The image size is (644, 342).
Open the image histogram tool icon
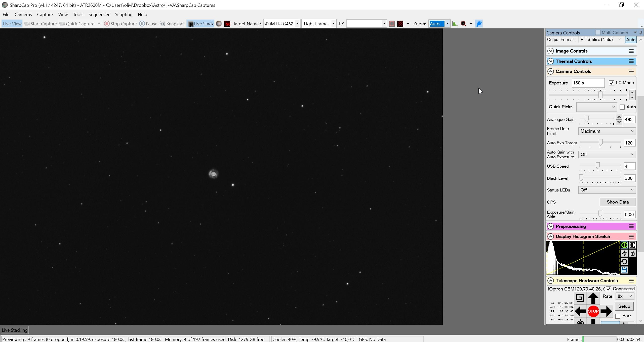(x=455, y=24)
